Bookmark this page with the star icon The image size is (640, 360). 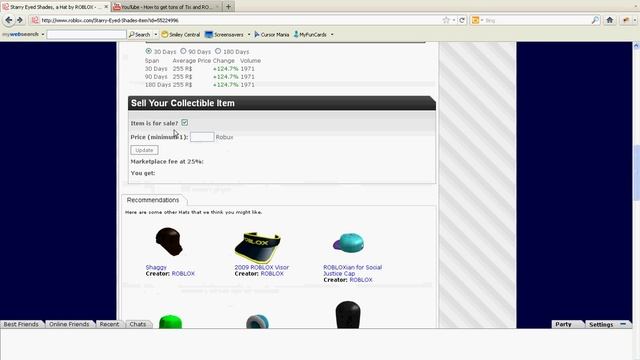coord(446,20)
